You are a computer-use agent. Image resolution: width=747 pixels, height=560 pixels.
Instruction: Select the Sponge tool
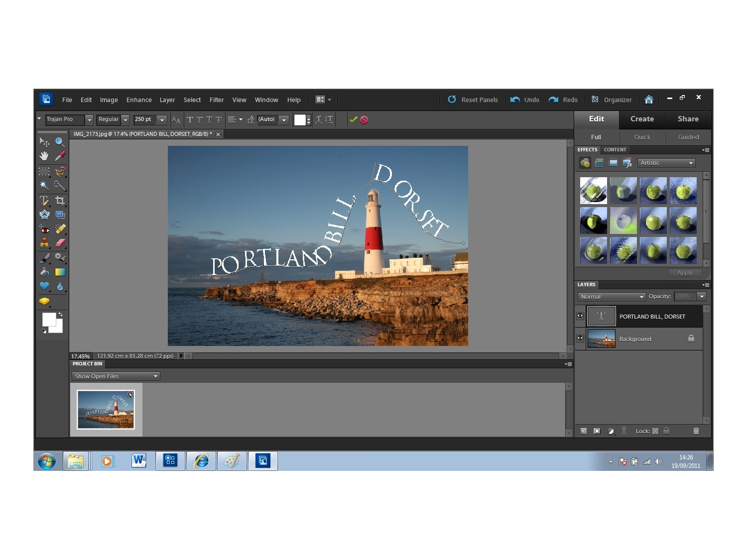click(x=44, y=302)
